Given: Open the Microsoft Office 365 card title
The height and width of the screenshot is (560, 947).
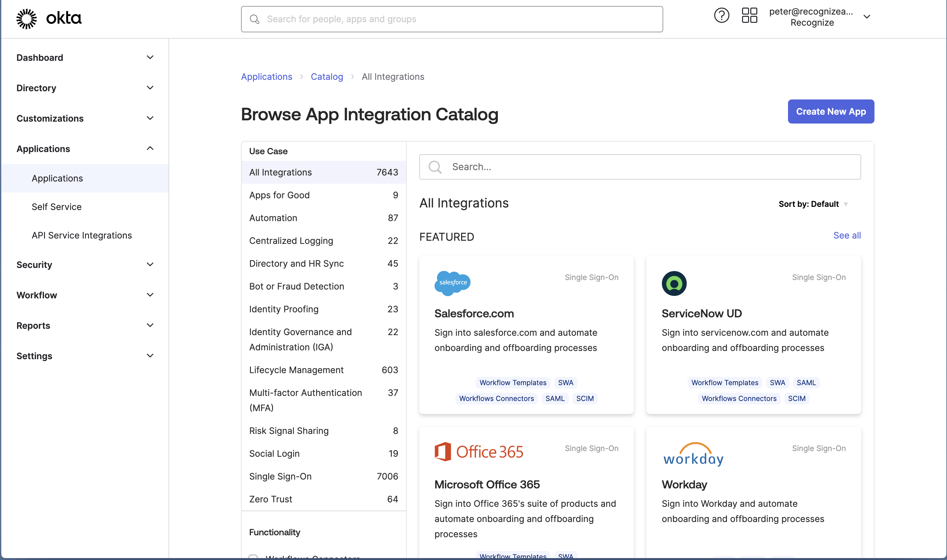Looking at the screenshot, I should 487,485.
